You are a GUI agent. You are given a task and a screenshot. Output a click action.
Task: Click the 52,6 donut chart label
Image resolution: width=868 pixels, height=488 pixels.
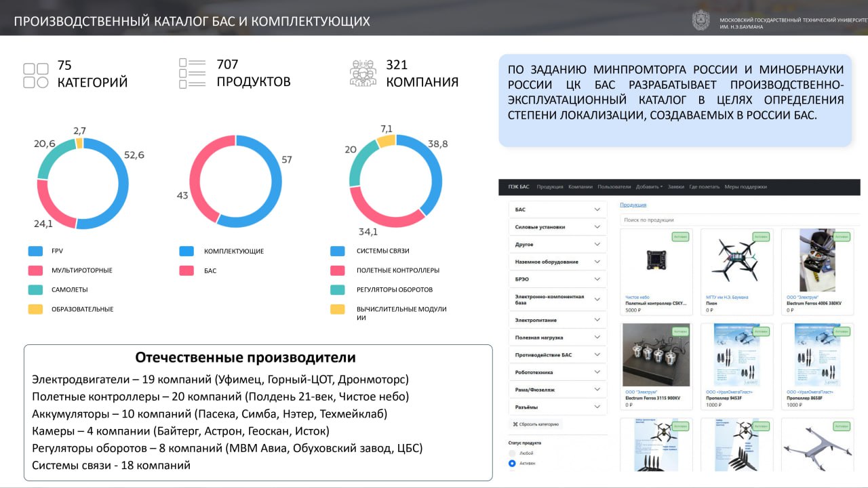coord(134,155)
